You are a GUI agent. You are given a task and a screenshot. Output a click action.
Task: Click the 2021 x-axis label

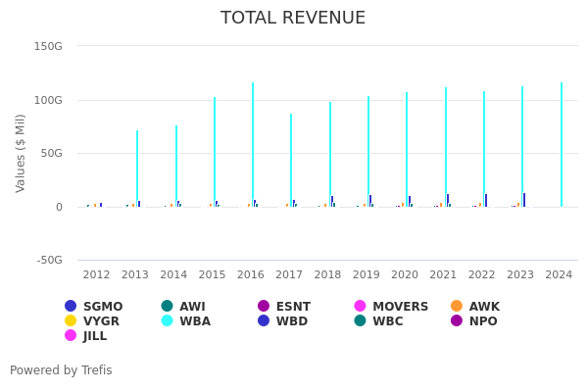point(443,275)
